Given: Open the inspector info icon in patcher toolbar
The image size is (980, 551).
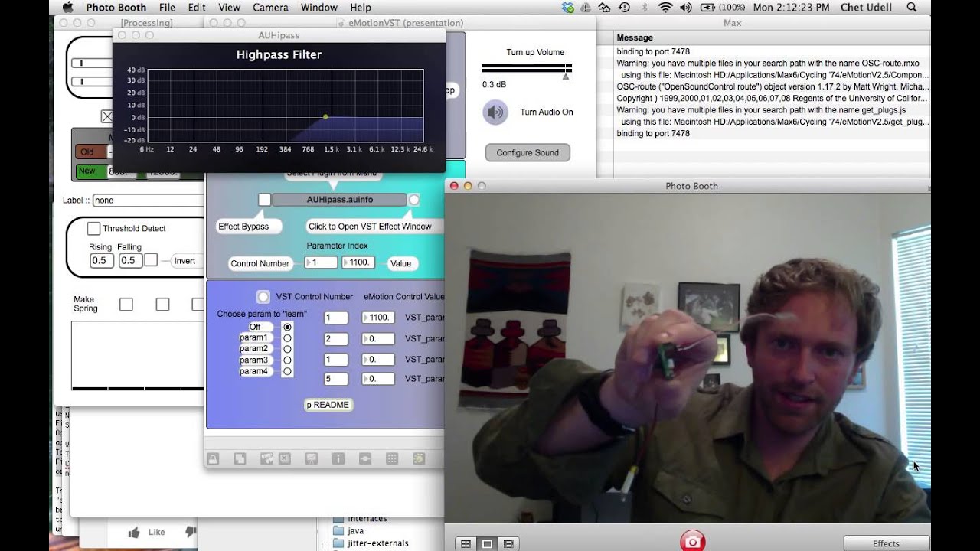Looking at the screenshot, I should point(338,458).
